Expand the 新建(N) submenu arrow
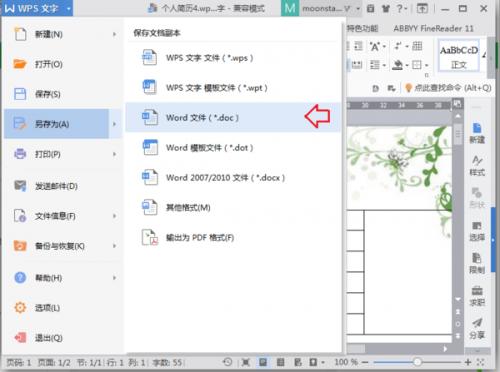Screen dimensions: 500x372 [114, 34]
